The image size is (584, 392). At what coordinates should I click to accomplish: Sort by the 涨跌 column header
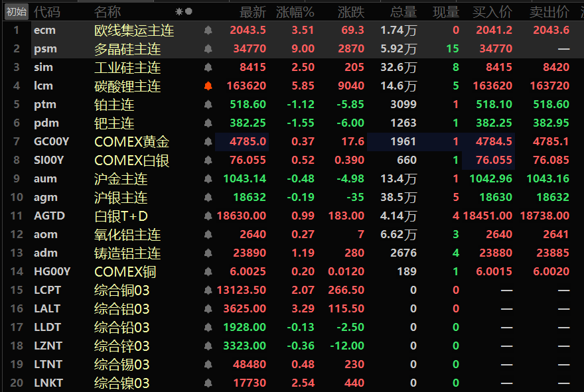pos(351,13)
